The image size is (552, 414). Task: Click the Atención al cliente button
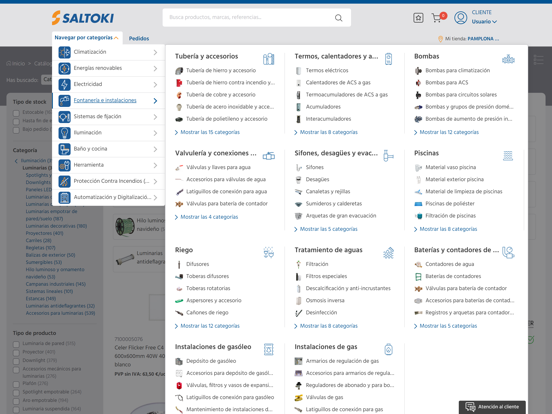click(x=492, y=407)
